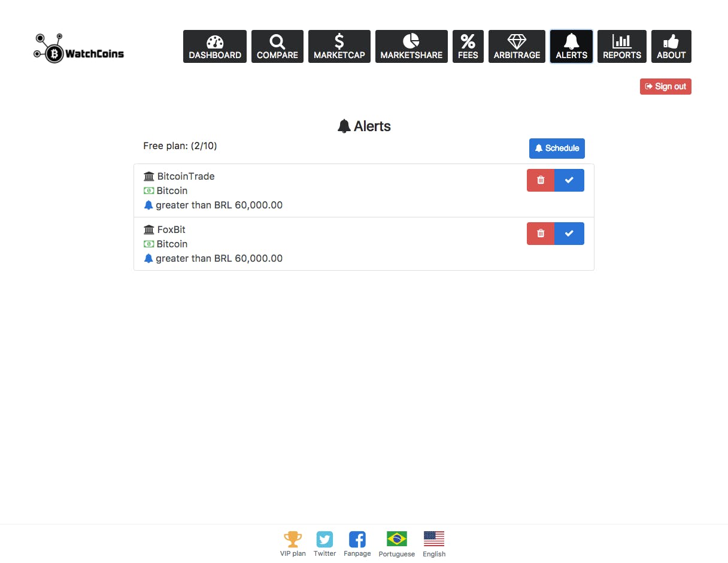Screen dimensions: 728x563
Task: Click Schedule to add a new alert
Action: 557,149
